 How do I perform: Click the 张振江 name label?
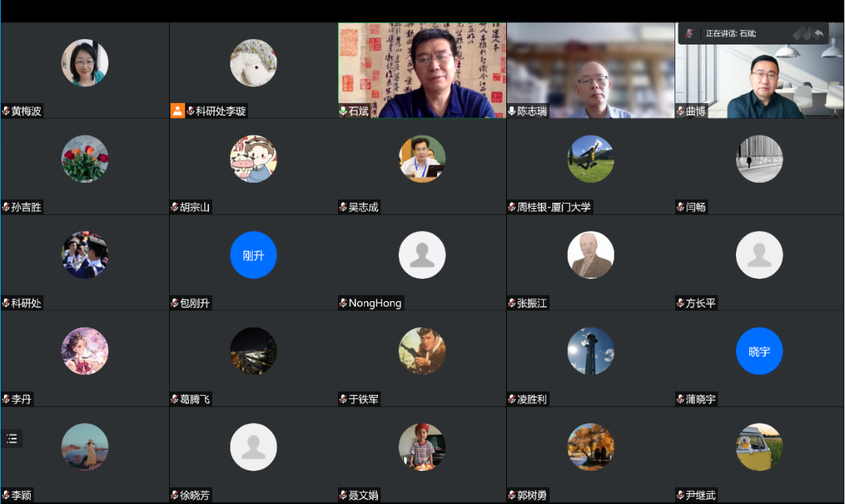pos(532,303)
